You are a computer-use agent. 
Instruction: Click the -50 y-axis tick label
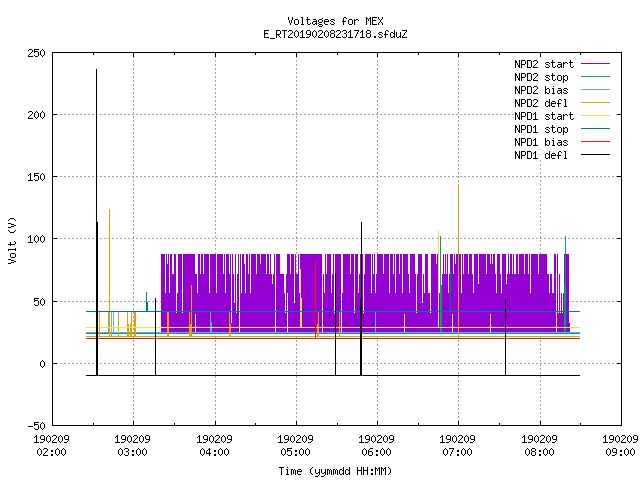[36, 426]
